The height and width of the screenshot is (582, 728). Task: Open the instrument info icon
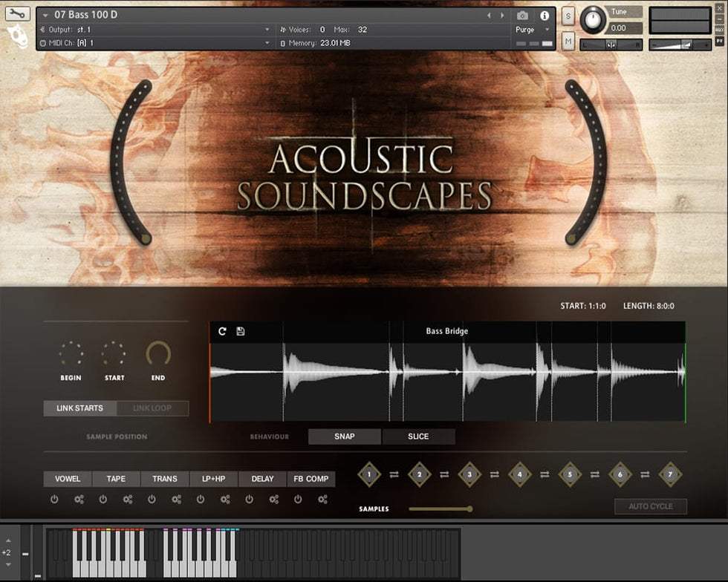coord(545,16)
